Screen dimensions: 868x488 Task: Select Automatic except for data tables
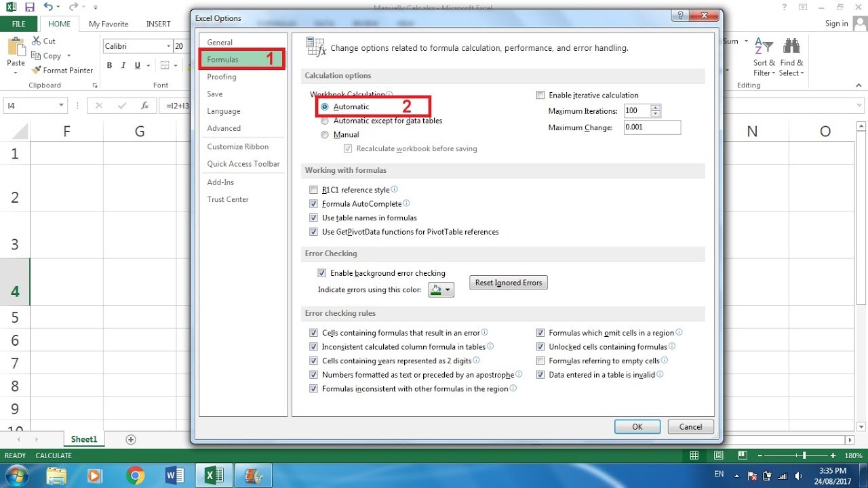325,121
